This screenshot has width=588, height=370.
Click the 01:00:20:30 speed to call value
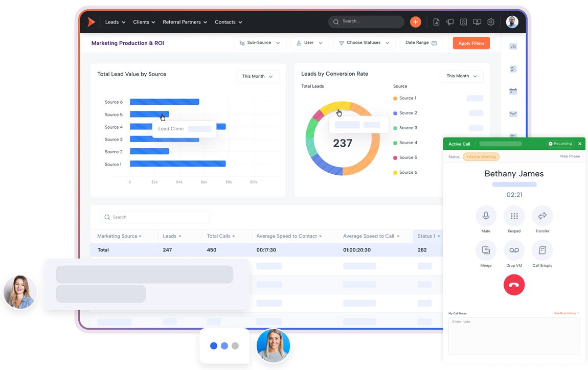(356, 250)
